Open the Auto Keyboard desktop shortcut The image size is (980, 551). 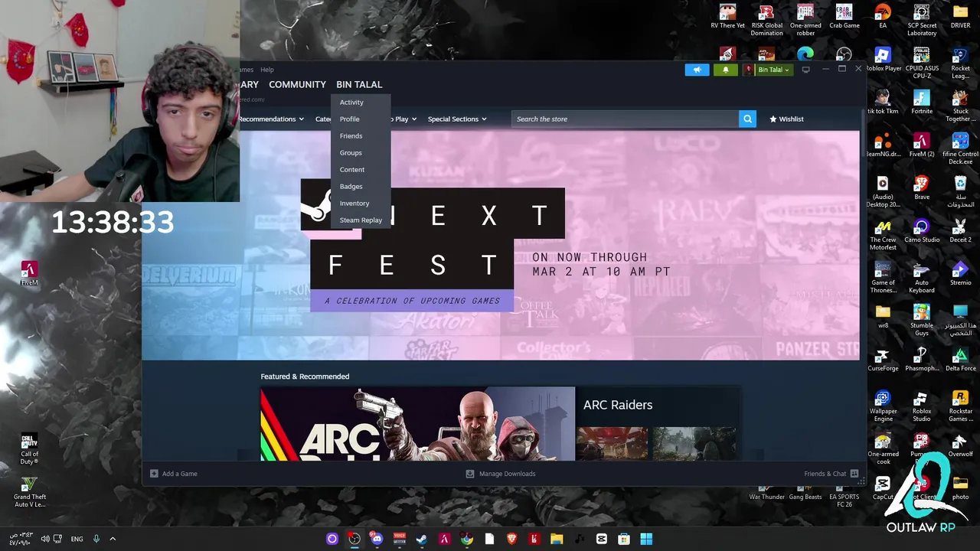922,277
